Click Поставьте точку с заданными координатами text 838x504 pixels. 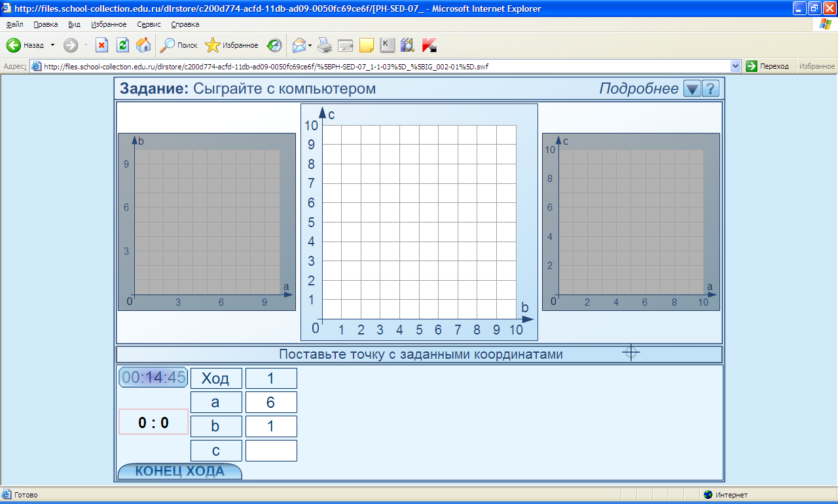tap(421, 354)
